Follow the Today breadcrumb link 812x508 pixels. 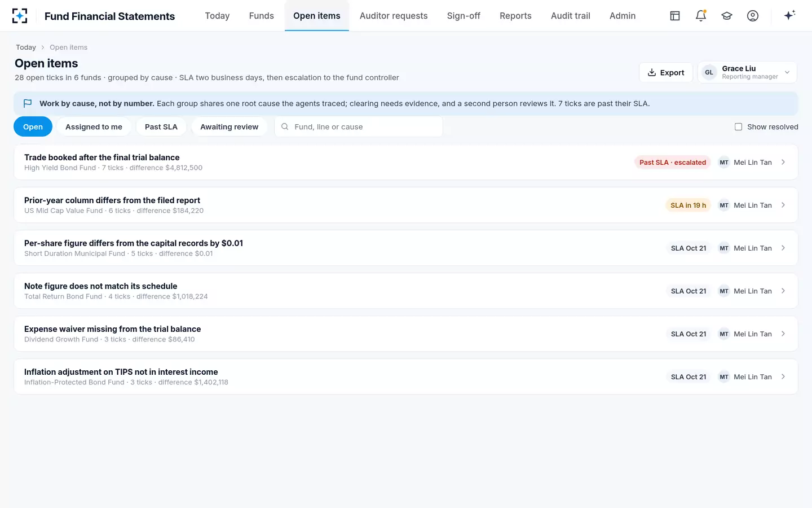click(26, 47)
